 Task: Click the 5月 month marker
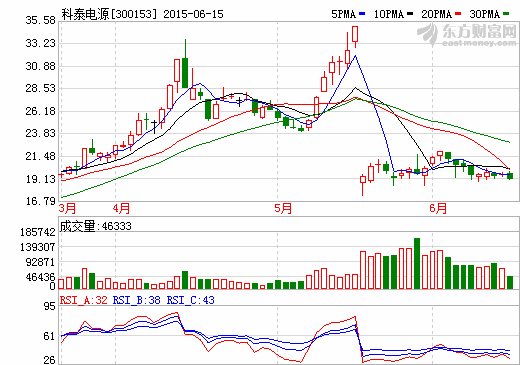pos(283,209)
